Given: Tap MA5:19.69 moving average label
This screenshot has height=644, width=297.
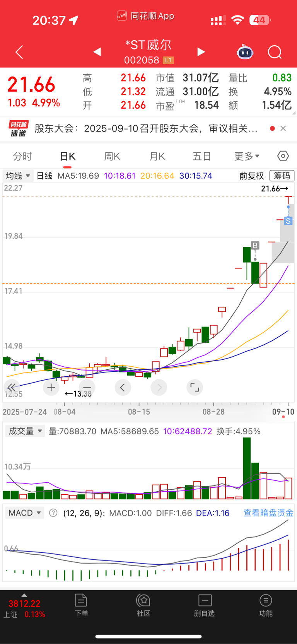Looking at the screenshot, I should [78, 176].
